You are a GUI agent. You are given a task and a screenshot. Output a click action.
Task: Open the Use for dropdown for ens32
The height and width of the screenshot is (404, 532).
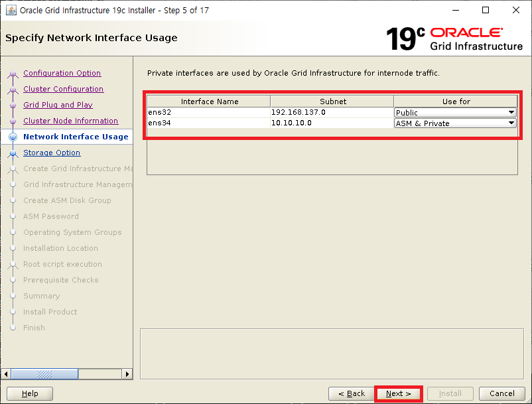tap(455, 112)
